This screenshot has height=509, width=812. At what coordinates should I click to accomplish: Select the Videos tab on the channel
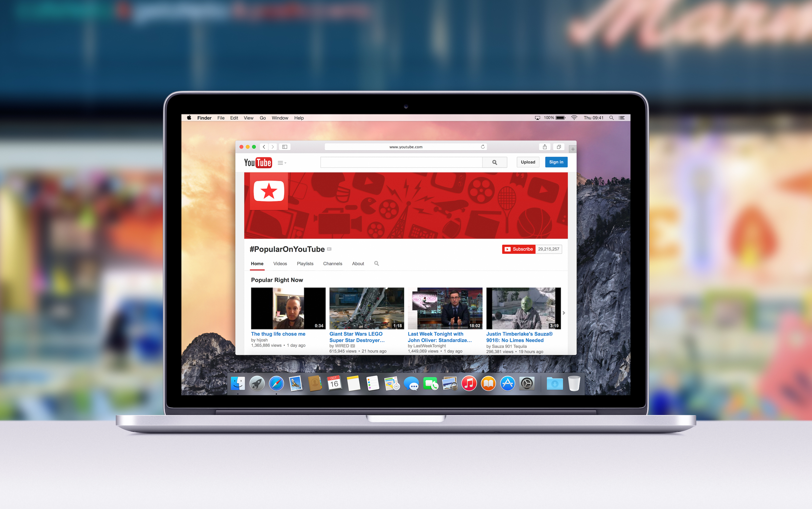280,263
